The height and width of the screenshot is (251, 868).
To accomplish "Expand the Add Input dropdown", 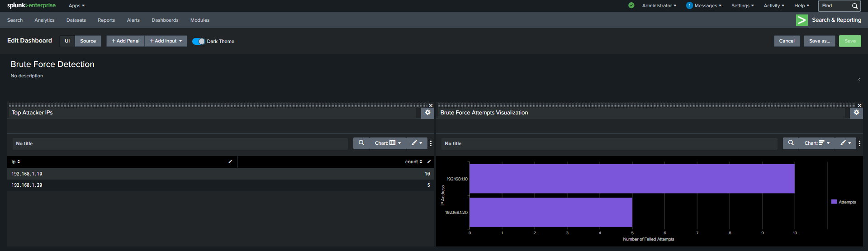I will point(166,41).
